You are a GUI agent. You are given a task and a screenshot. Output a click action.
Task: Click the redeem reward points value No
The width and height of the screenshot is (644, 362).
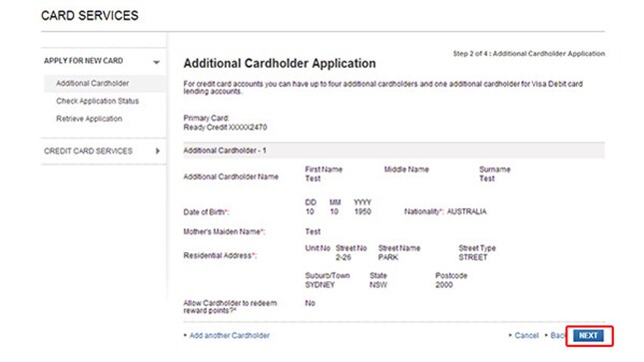coord(311,303)
